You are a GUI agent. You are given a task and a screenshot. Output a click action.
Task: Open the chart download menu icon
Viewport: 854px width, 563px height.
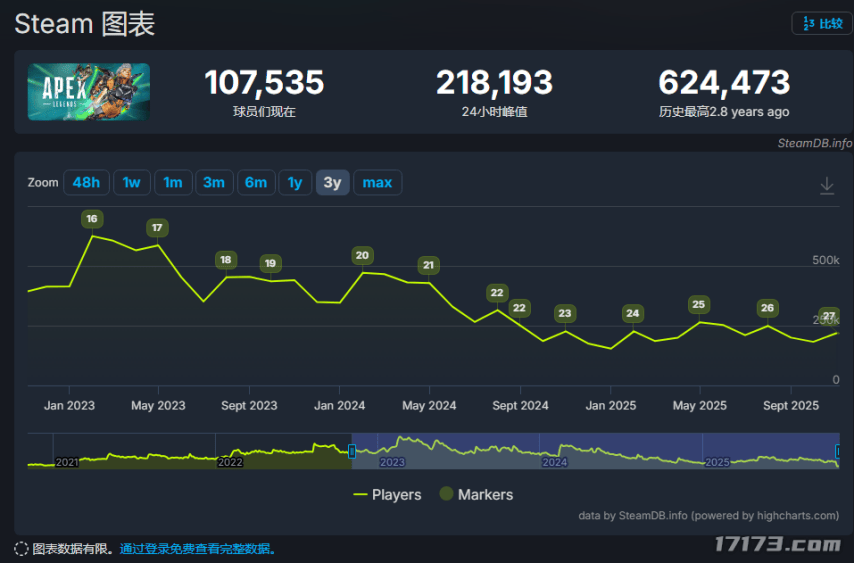pyautogui.click(x=827, y=185)
